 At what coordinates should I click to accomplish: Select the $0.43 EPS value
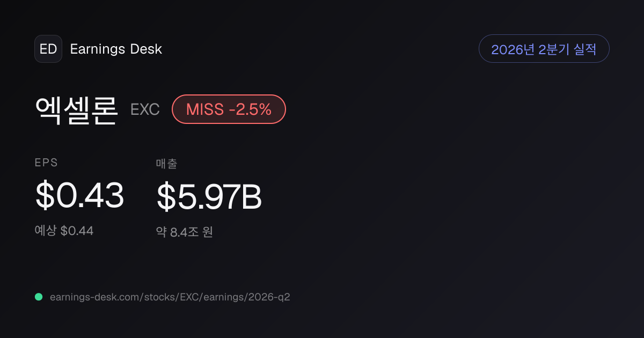[79, 195]
